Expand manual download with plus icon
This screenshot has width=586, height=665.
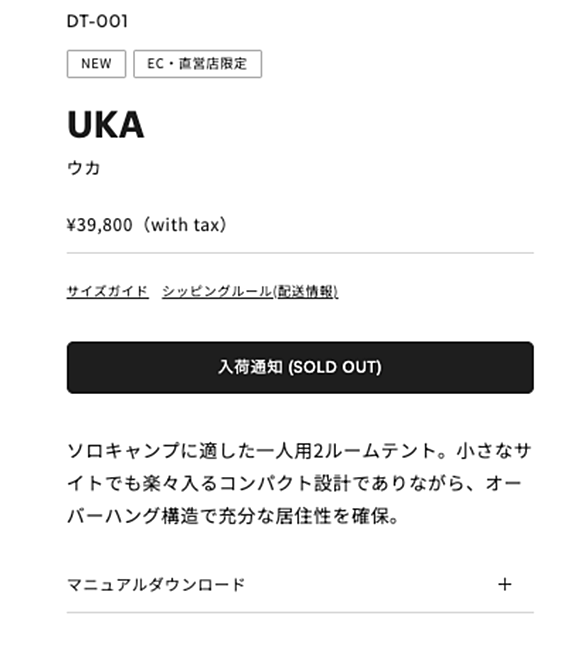(505, 584)
